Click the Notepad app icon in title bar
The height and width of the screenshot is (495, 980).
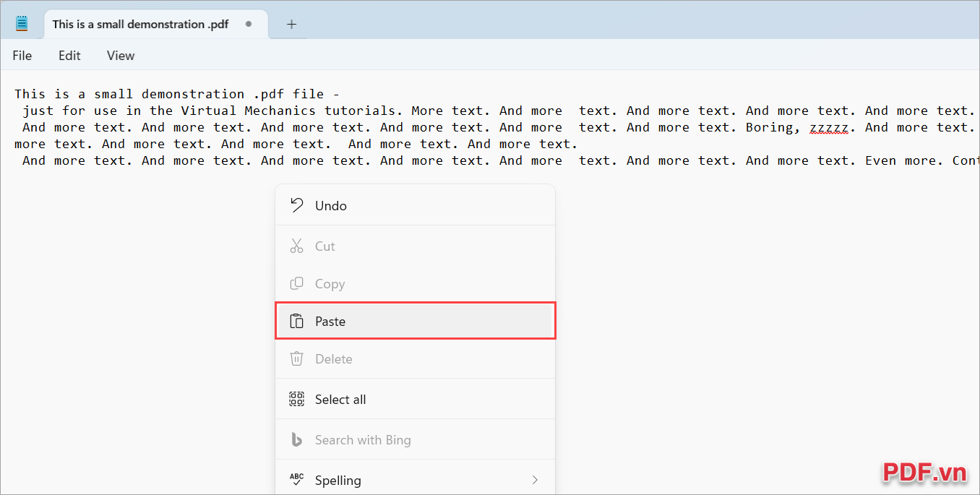point(22,24)
